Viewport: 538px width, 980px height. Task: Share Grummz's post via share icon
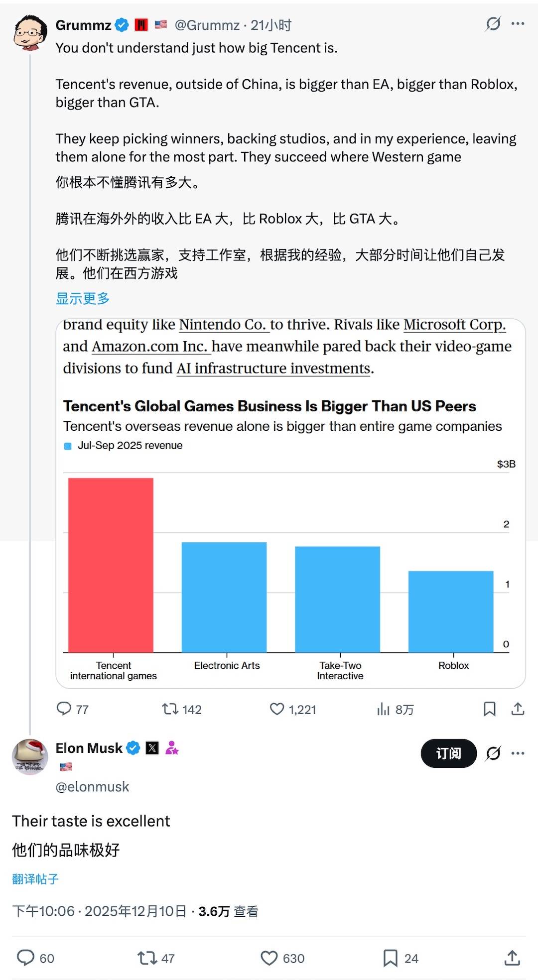(518, 709)
